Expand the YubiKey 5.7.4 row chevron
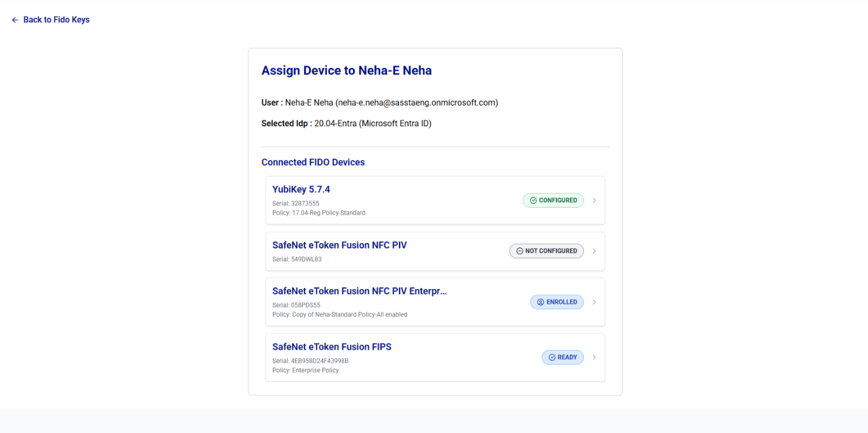868x433 pixels. pos(594,201)
